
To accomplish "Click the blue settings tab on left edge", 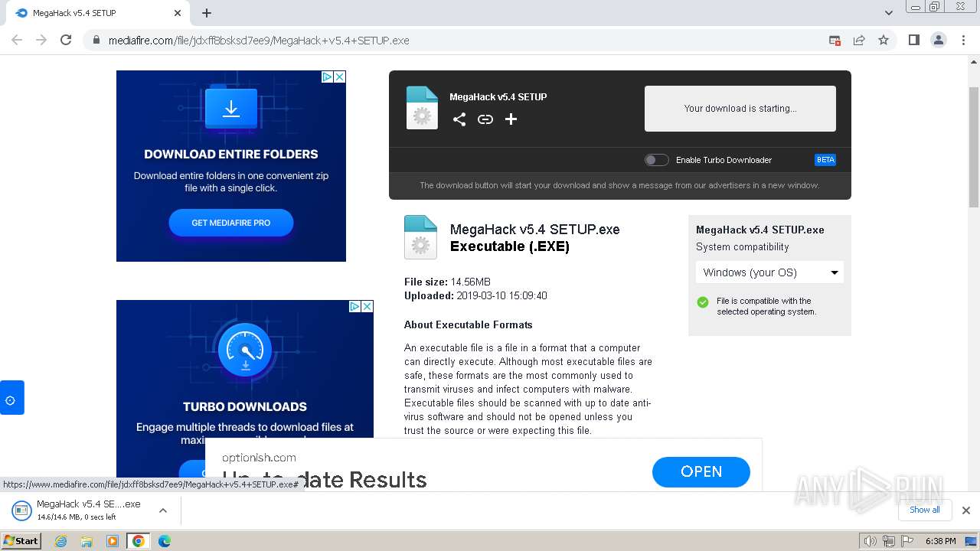I will tap(11, 398).
